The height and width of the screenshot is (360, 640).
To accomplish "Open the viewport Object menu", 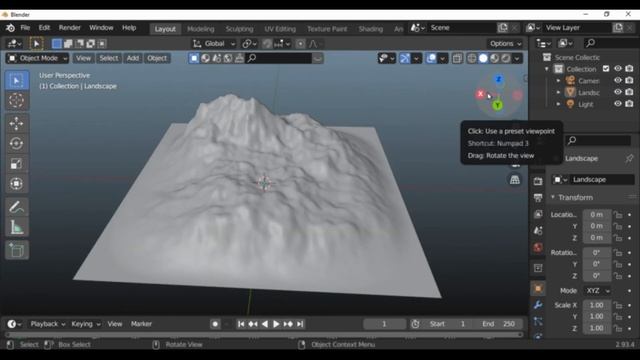I will click(157, 58).
